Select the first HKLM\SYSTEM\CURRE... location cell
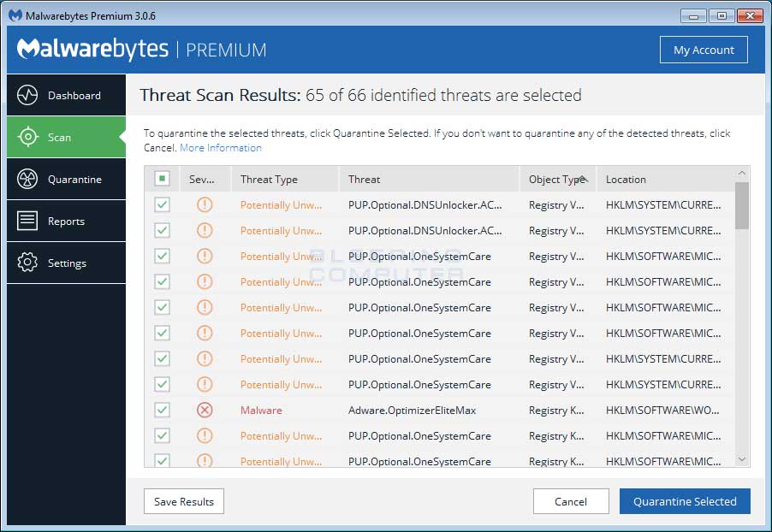 [x=663, y=204]
